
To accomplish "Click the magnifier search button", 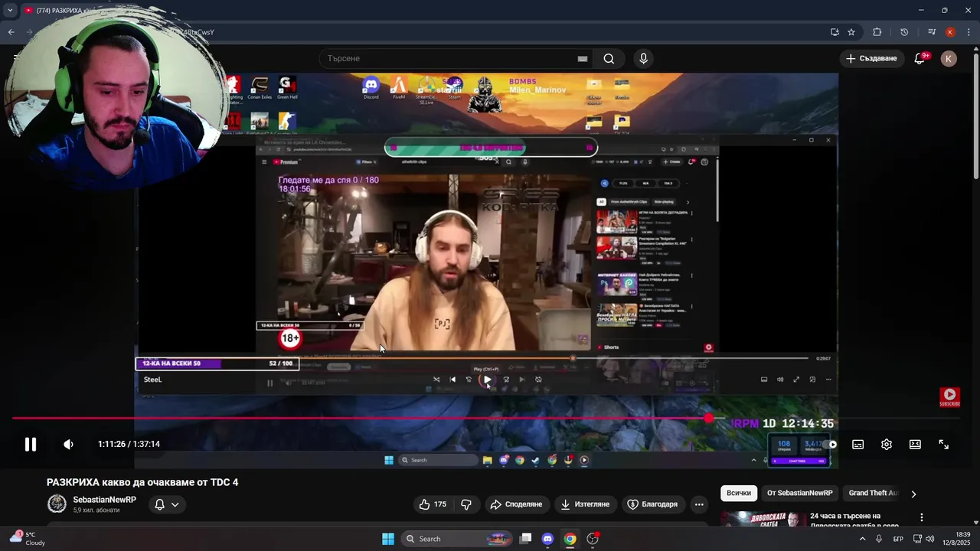I will [x=609, y=58].
